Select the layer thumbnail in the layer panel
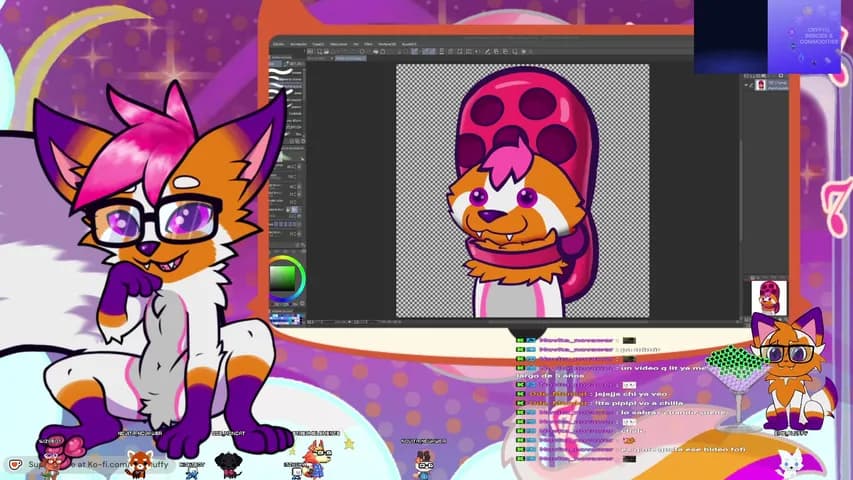The image size is (853, 480). (x=761, y=84)
